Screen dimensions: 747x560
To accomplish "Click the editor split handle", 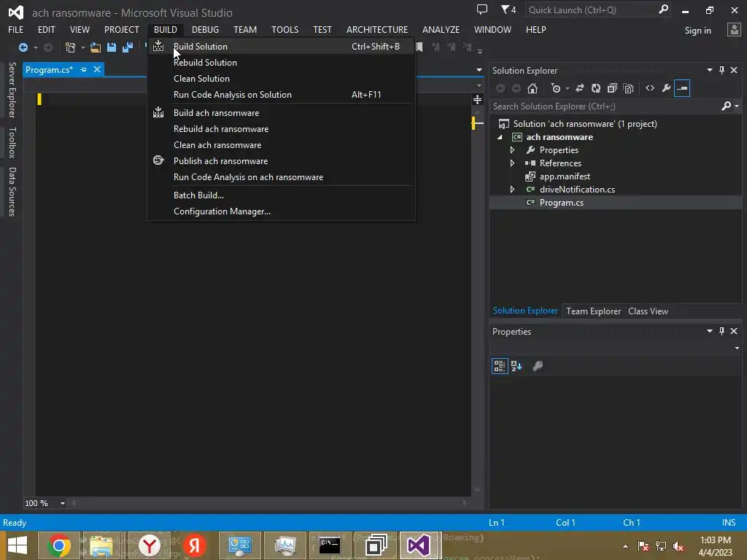I will [x=477, y=99].
